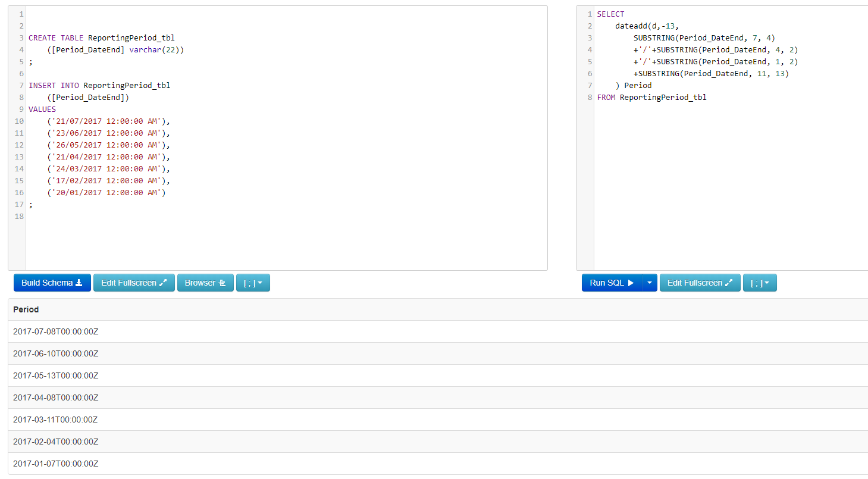Select result row 2017-03-11T00:00:00Z
868x479 pixels.
438,419
